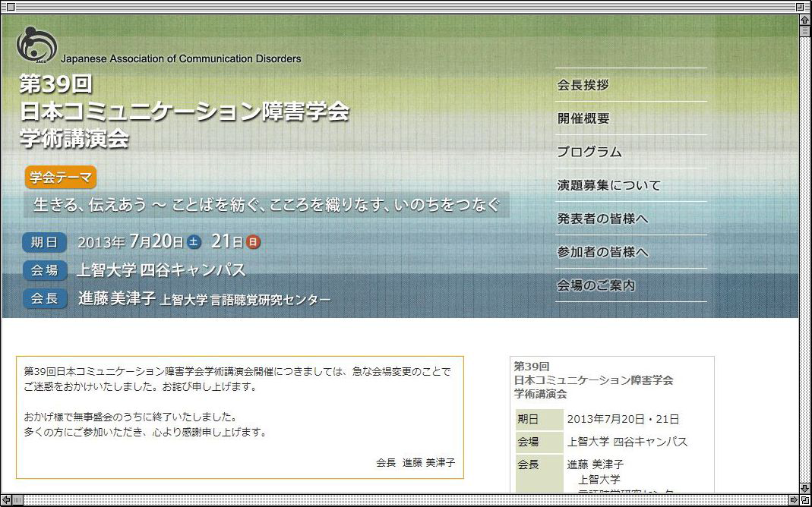
Task: Click the blue 土 Saturday circle icon
Action: [194, 241]
